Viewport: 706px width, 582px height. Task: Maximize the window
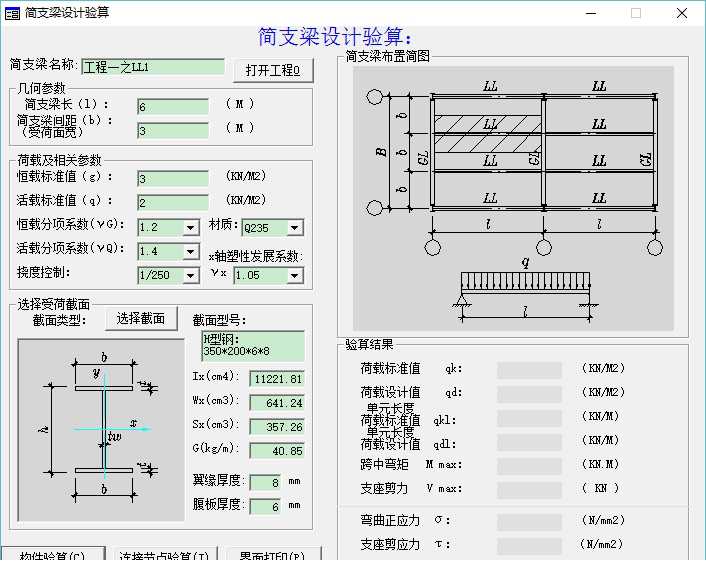[x=636, y=13]
